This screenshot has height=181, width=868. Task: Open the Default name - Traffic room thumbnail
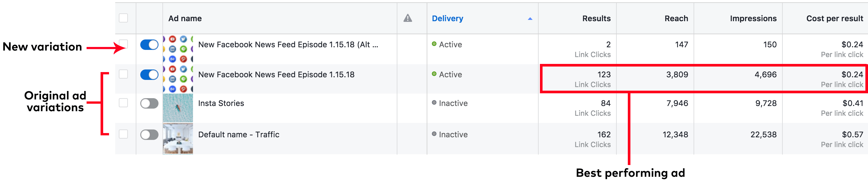[178, 139]
